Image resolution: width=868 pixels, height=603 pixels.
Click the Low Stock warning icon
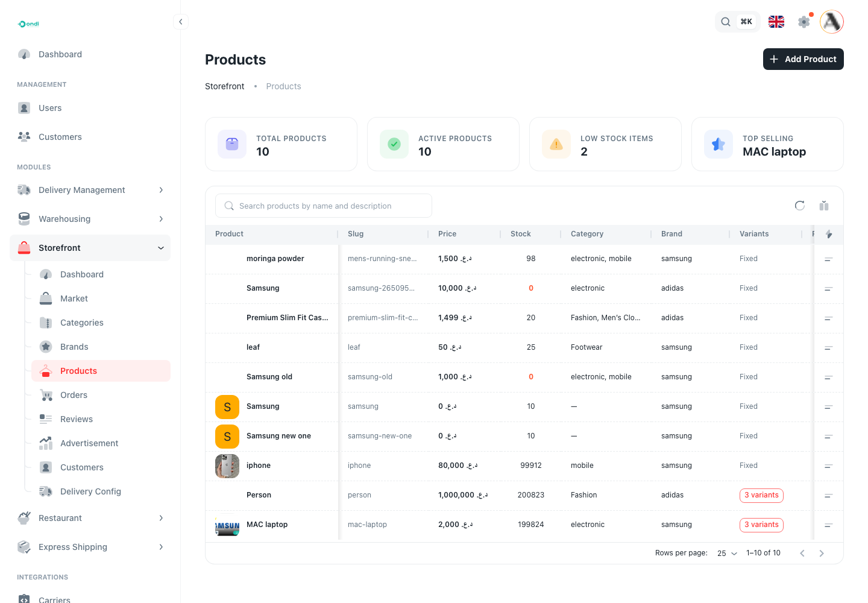tap(556, 144)
